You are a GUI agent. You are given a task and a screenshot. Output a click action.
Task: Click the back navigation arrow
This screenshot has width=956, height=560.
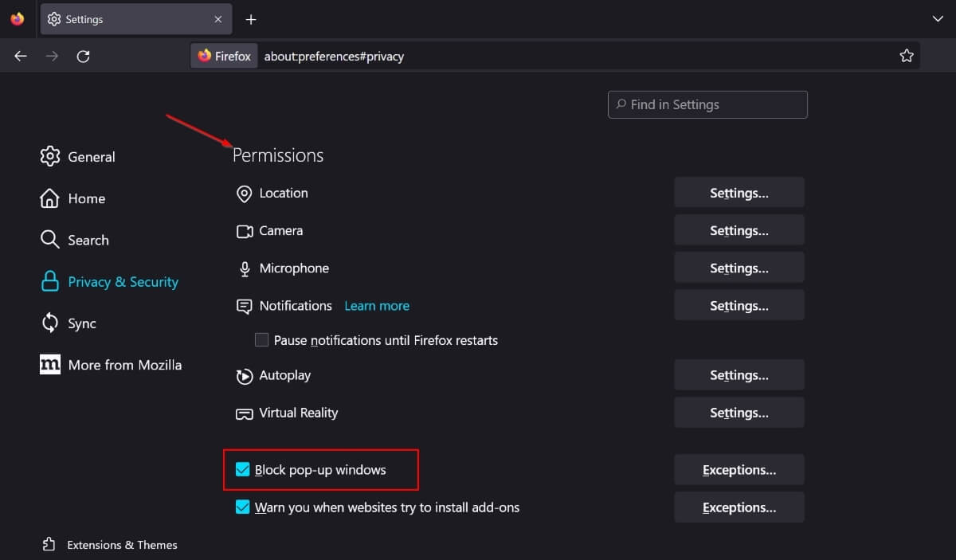20,56
